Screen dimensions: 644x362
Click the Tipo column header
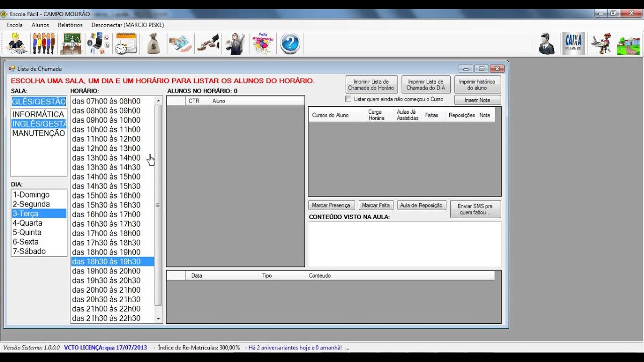(282, 276)
